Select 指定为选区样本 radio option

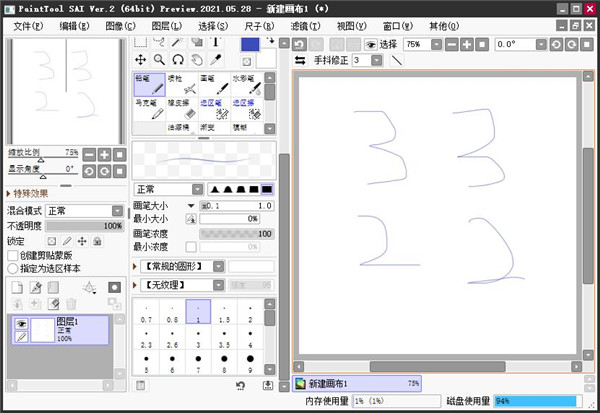(13, 268)
